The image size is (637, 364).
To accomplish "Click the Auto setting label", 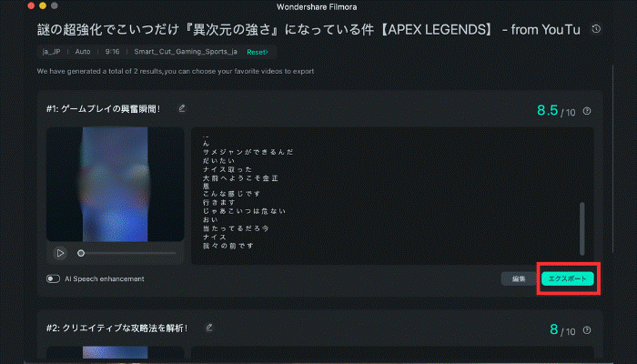I will (83, 52).
